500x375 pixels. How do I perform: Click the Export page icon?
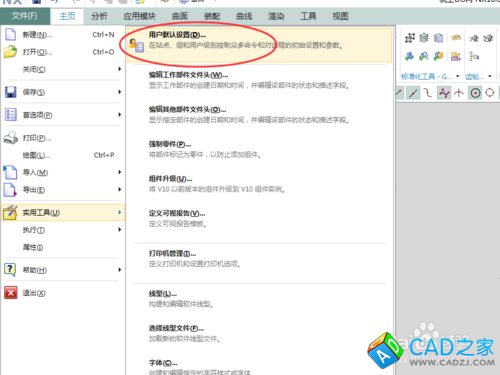click(10, 190)
